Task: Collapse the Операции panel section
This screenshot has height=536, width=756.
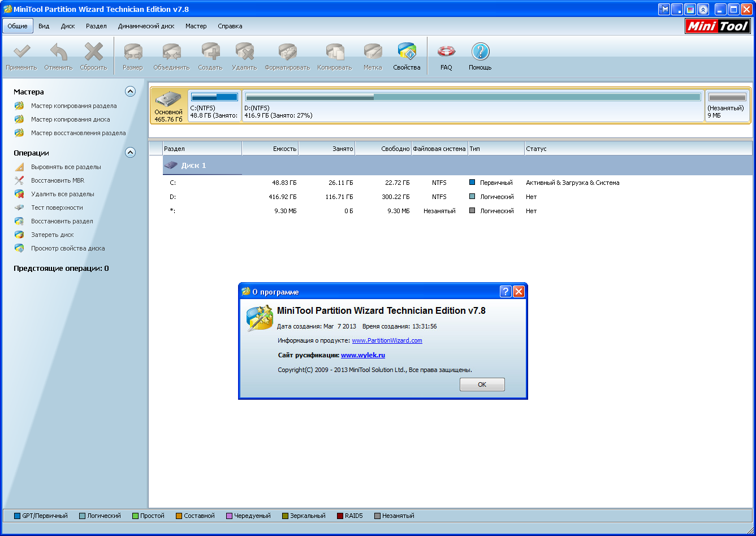Action: coord(130,152)
